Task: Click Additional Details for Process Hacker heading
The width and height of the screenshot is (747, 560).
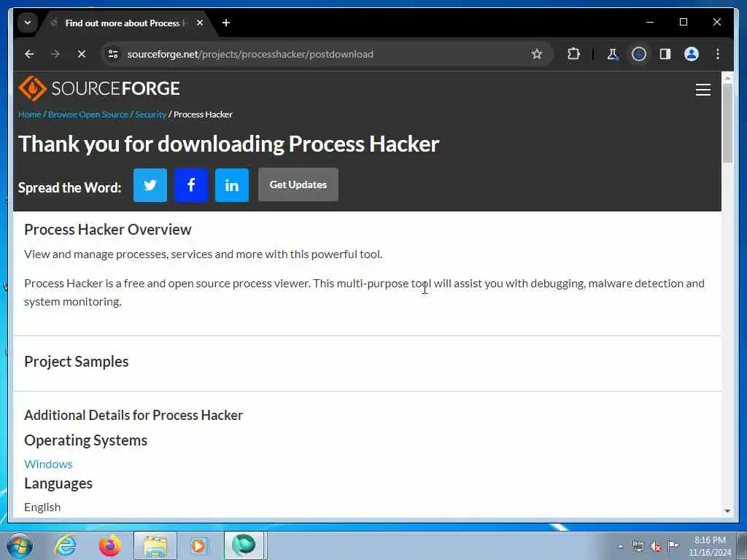Action: (133, 415)
